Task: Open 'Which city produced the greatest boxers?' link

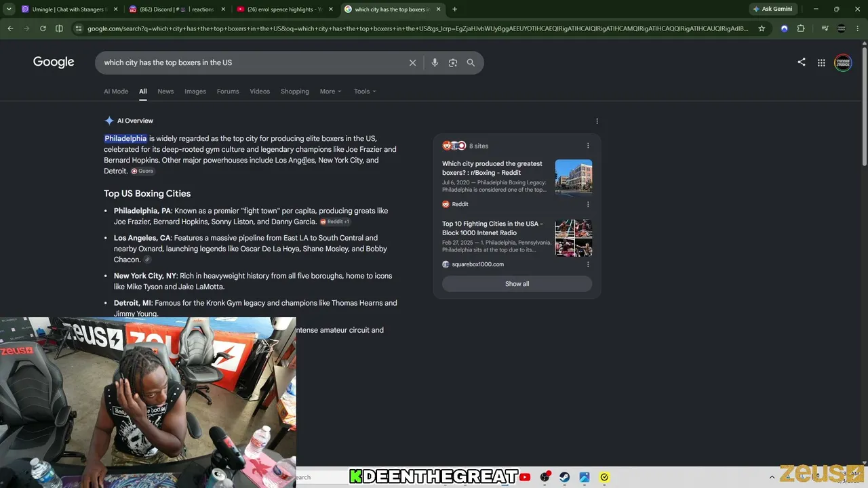Action: pyautogui.click(x=492, y=168)
